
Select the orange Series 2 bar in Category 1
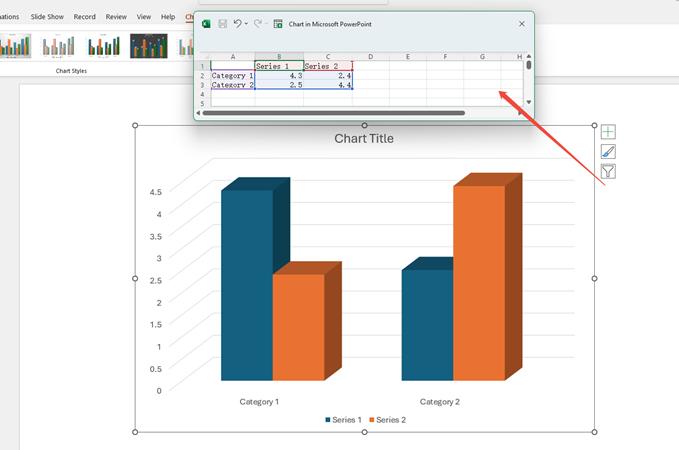299,327
